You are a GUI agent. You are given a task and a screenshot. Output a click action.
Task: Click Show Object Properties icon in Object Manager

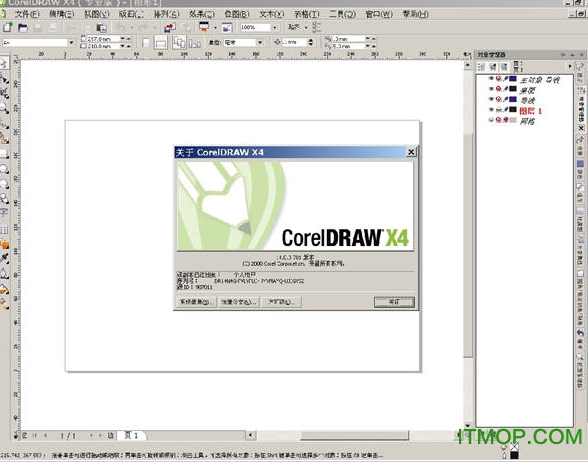[x=482, y=67]
